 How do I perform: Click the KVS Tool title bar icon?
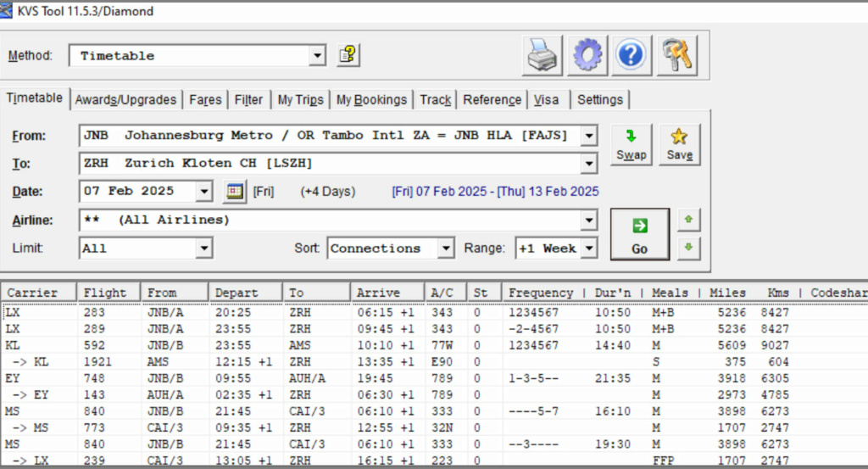click(6, 10)
